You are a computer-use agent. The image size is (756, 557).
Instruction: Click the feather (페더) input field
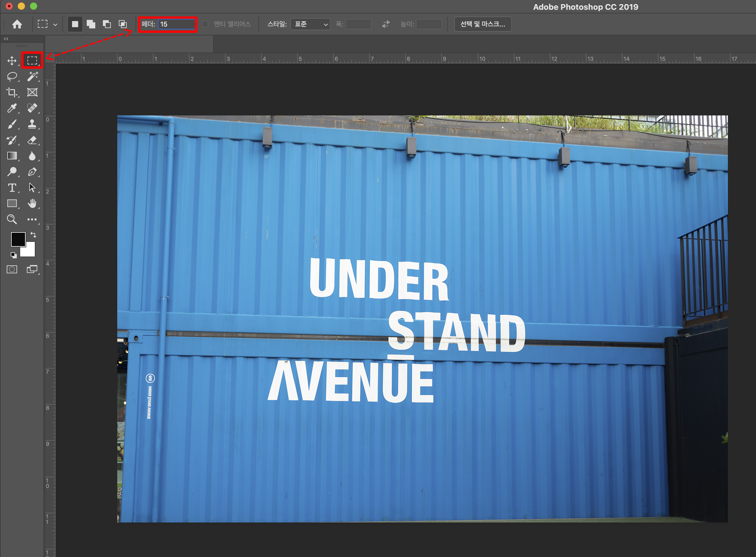click(176, 24)
